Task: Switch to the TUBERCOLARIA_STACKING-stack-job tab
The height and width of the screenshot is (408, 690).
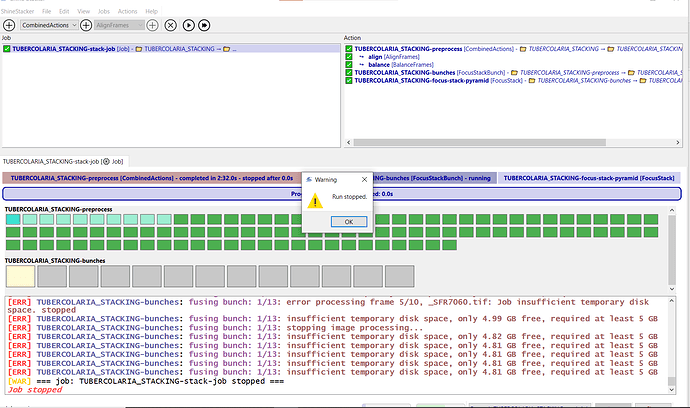Action: [62, 160]
